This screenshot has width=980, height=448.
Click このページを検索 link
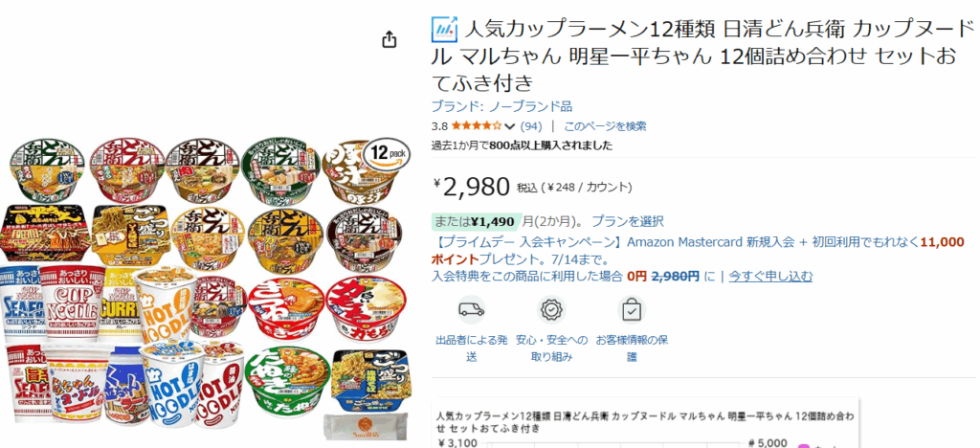tap(605, 126)
